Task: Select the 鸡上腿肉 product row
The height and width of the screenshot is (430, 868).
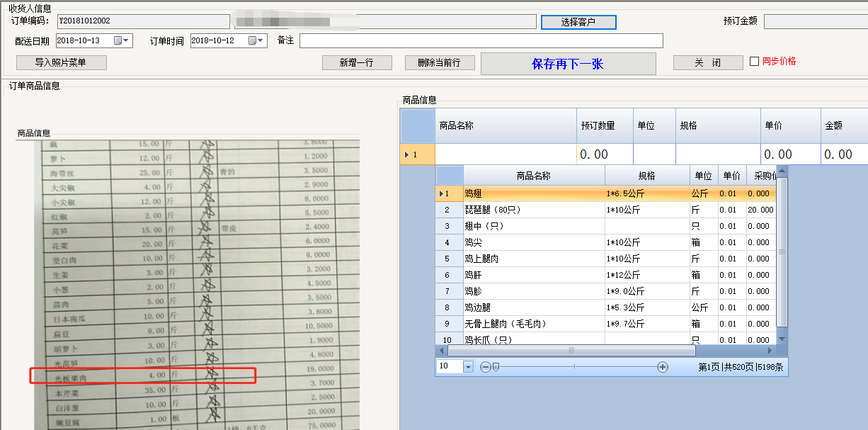Action: click(606, 259)
